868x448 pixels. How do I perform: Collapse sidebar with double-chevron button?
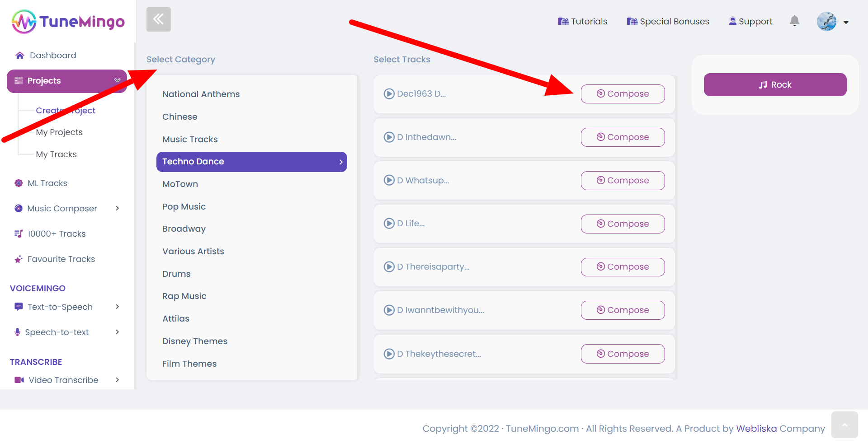click(x=158, y=19)
